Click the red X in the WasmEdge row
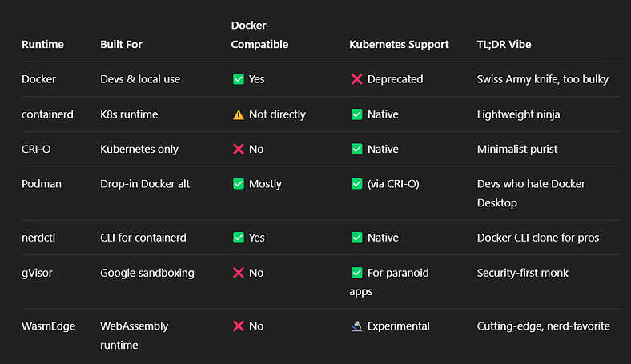This screenshot has height=364, width=631. pos(239,326)
